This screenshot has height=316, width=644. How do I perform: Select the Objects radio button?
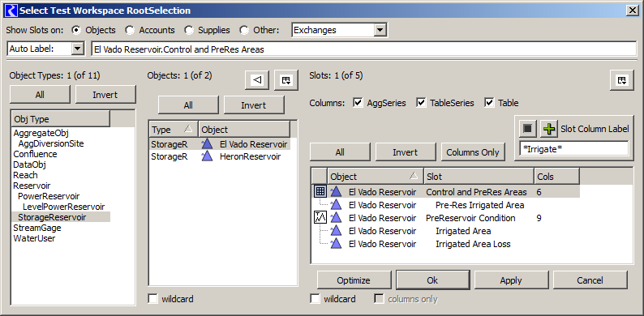pos(75,30)
